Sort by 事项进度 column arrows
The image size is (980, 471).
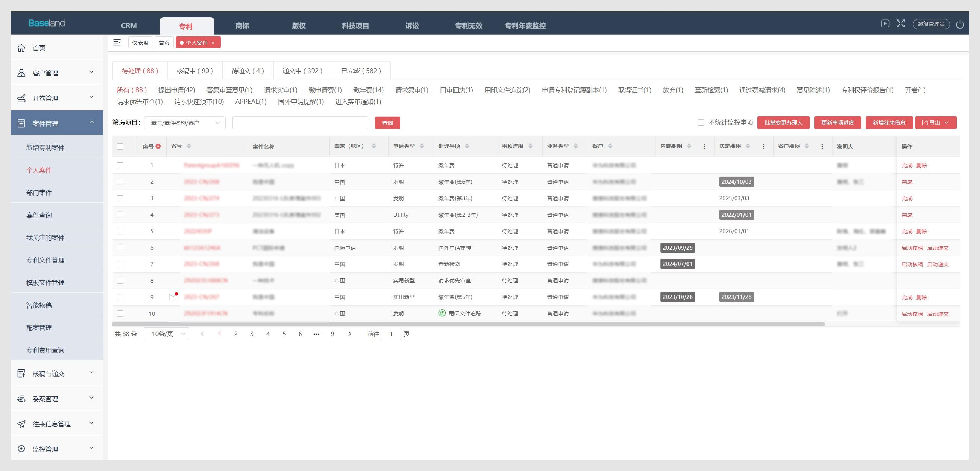[x=530, y=146]
